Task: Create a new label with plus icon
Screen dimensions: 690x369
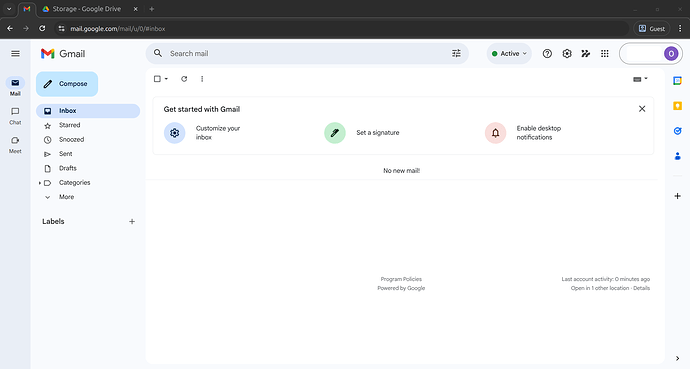Action: click(x=132, y=222)
